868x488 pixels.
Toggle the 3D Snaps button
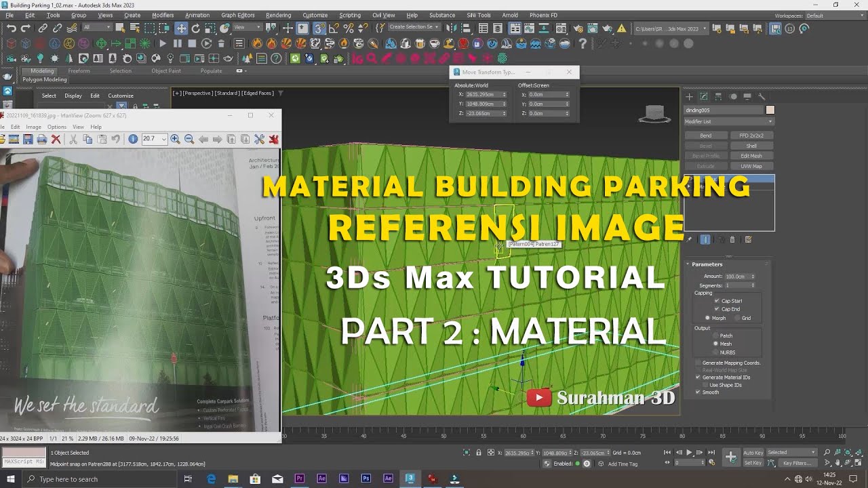(319, 28)
